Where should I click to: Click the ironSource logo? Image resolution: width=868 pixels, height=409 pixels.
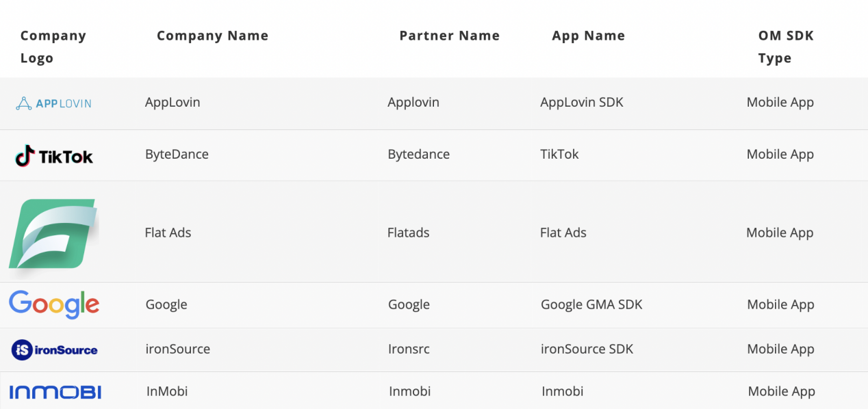55,349
